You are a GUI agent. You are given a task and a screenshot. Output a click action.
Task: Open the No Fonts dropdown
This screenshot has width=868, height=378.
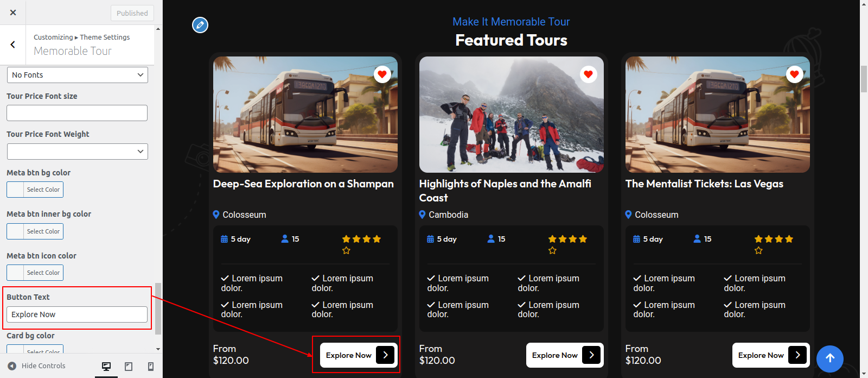[x=77, y=75]
